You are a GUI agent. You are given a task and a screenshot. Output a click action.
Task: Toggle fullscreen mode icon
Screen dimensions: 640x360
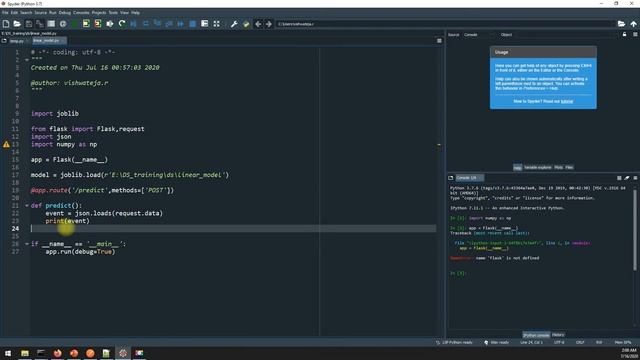pos(217,24)
